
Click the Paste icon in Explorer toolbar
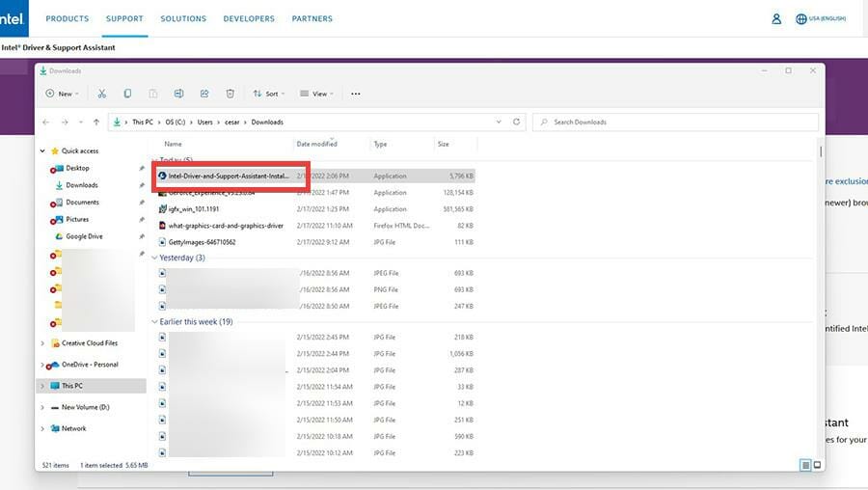(153, 94)
